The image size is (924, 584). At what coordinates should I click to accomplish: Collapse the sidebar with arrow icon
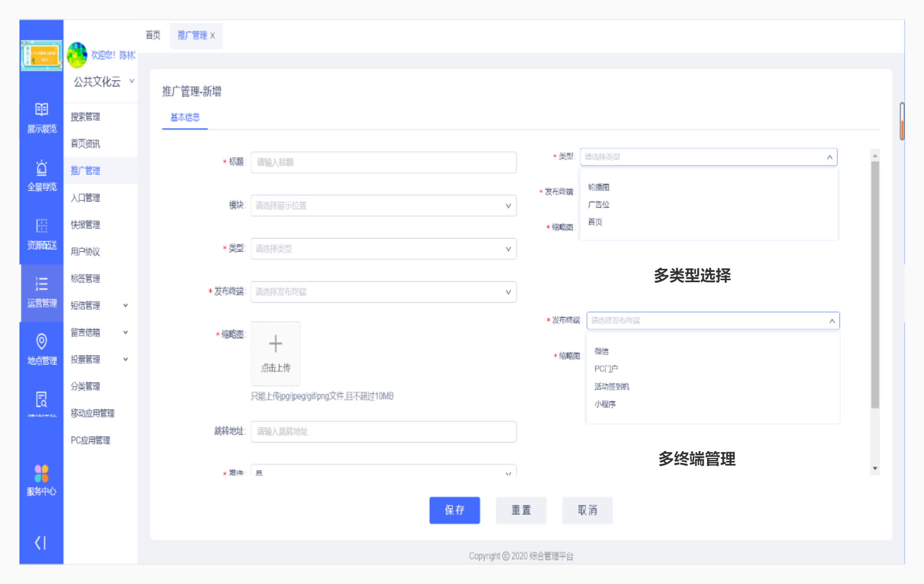click(x=41, y=542)
